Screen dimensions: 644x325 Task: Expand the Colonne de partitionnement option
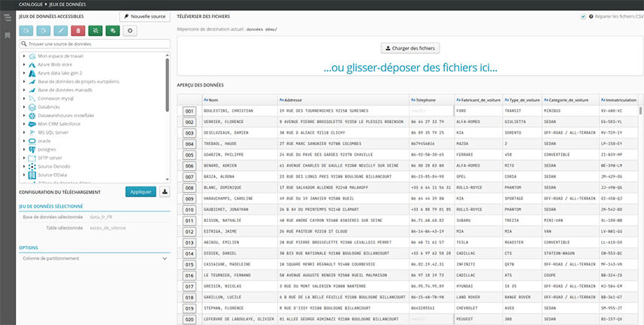coord(165,258)
